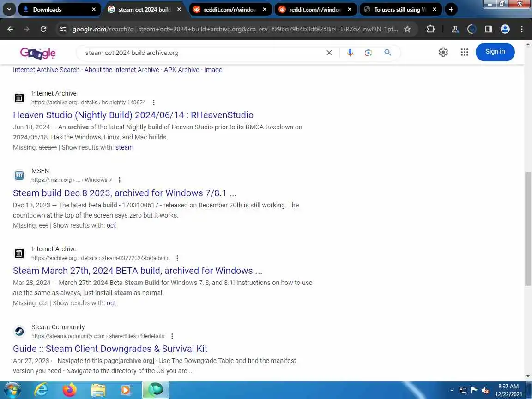Show results with 'oct' under March 27th result

[111, 303]
